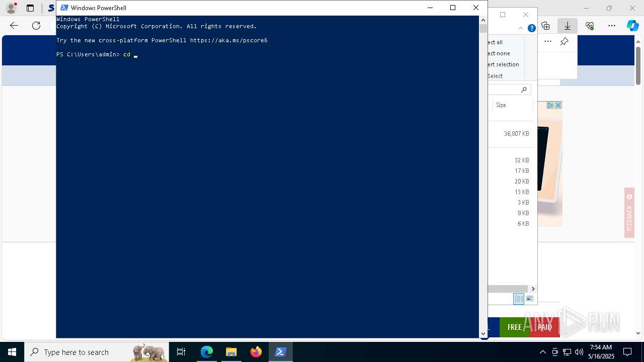Select the 8 KB file row

coord(510,213)
